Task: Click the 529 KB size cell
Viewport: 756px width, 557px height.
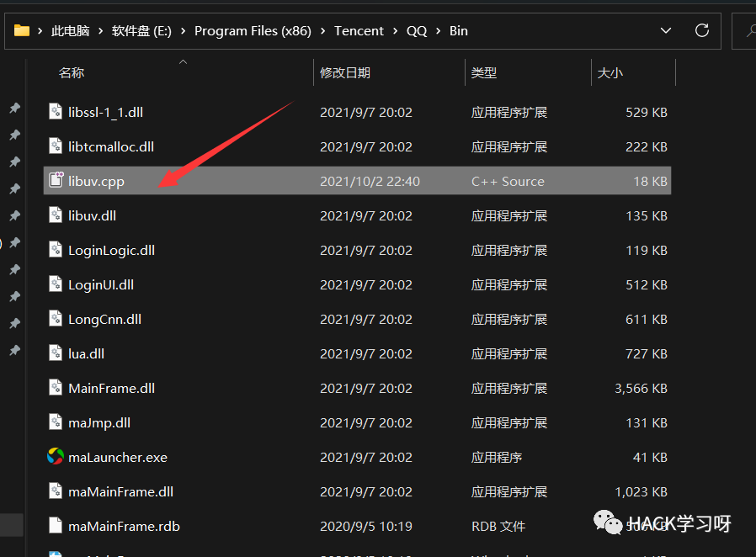Action: tap(646, 112)
